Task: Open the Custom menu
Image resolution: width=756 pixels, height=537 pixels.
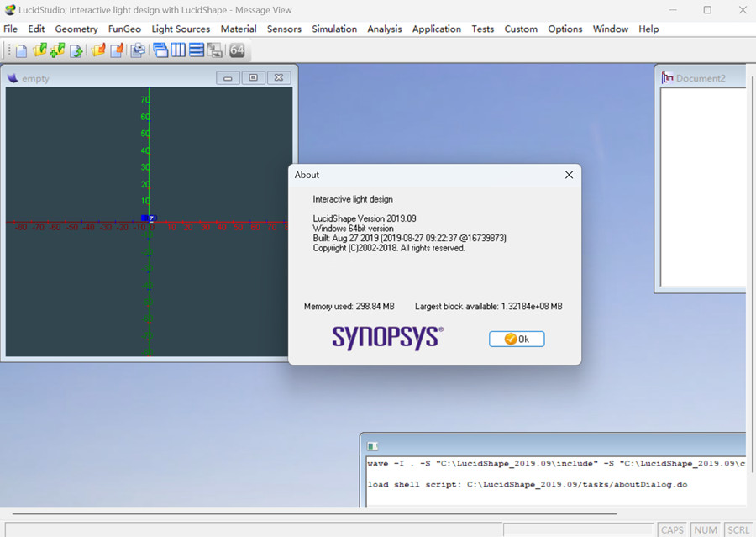Action: [x=521, y=29]
